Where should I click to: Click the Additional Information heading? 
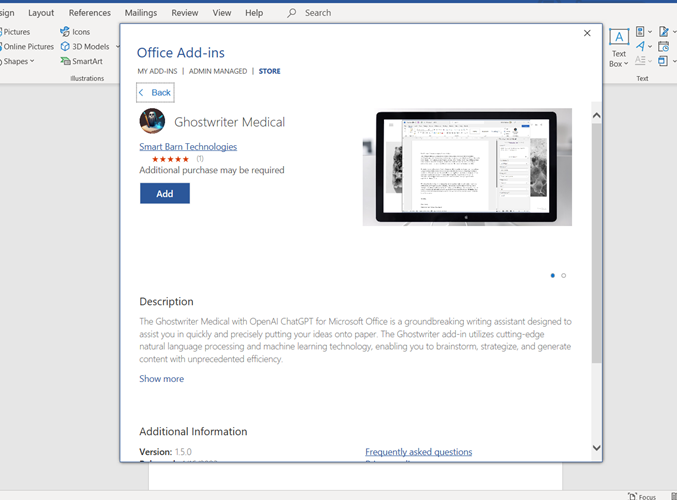click(193, 431)
